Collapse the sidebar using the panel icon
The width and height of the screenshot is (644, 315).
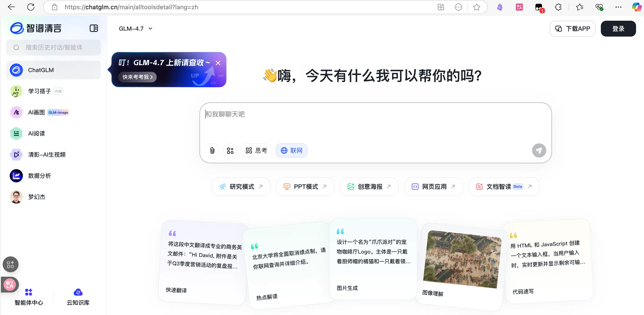[x=94, y=28]
